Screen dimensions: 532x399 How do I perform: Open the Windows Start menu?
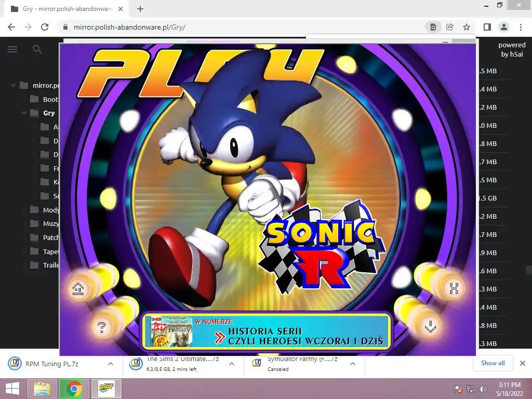pyautogui.click(x=12, y=389)
